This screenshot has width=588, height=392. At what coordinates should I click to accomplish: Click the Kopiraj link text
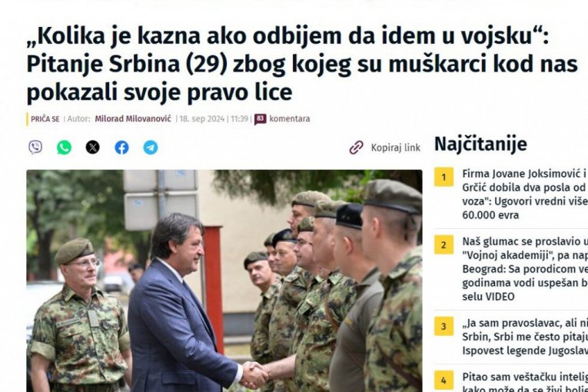(396, 148)
